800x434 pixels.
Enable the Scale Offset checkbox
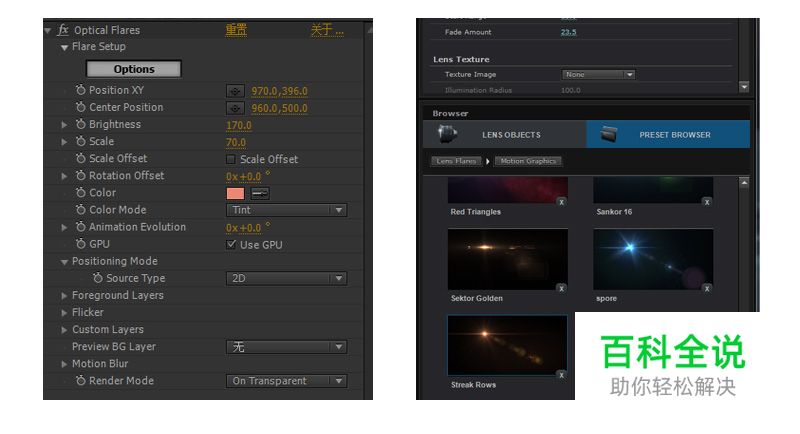[x=231, y=159]
